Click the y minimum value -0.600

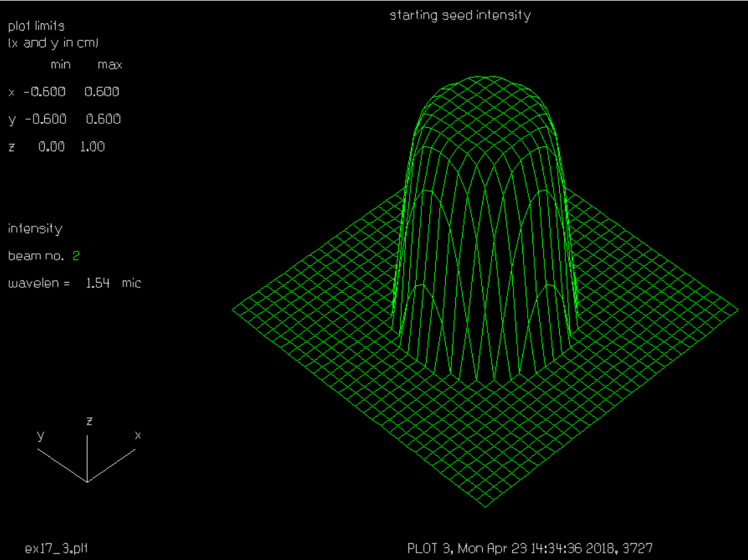tap(46, 119)
